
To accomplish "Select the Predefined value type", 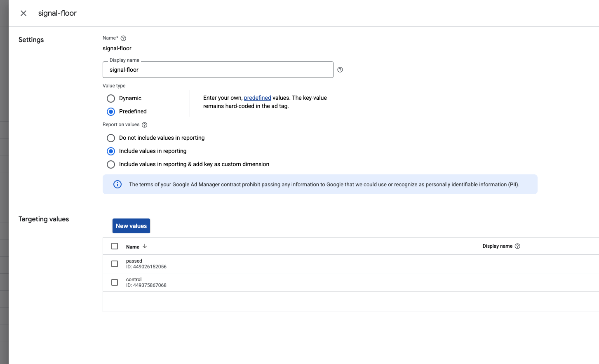I will click(110, 111).
